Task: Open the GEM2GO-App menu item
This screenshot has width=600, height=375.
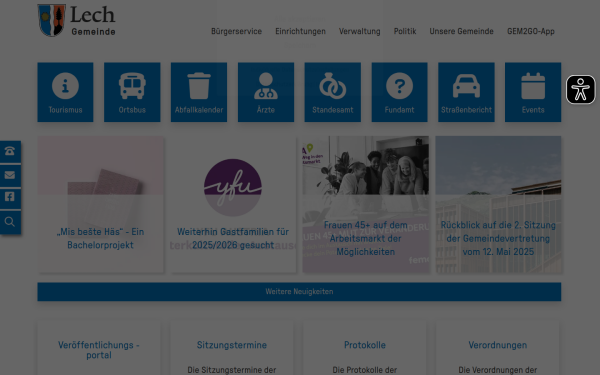Action: click(531, 31)
